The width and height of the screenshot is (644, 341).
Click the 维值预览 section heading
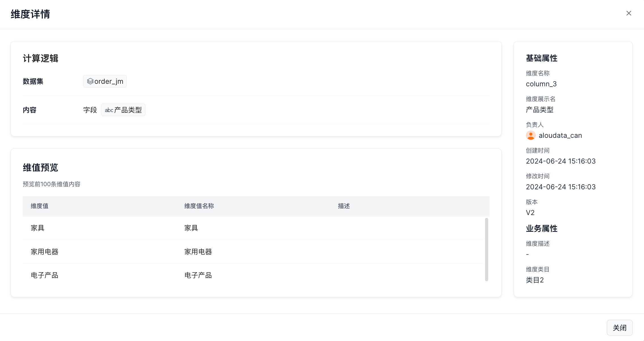40,168
